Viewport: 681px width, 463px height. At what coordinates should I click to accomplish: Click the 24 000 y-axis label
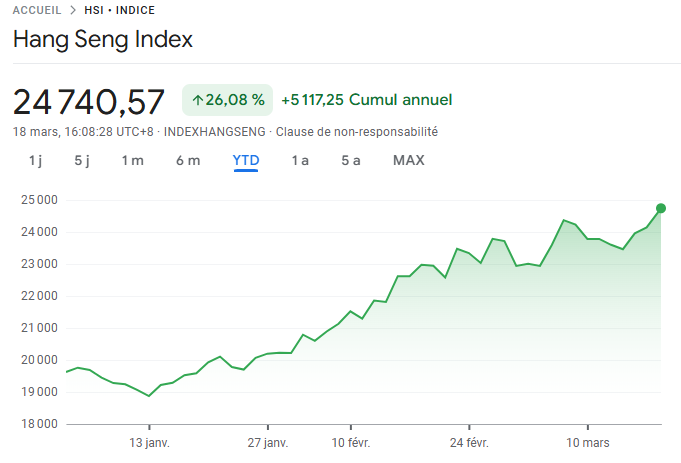coord(40,232)
